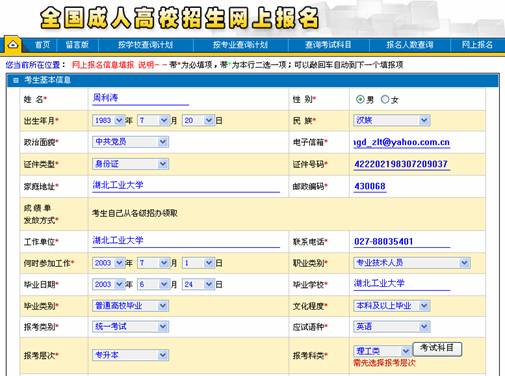This screenshot has height=376, width=505.
Task: Open graduation month dropdown showing 6
Action: click(153, 284)
